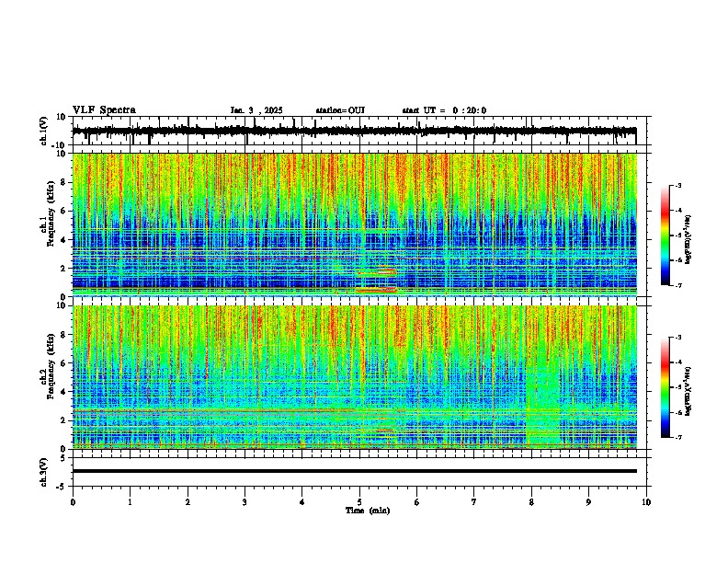Click the ch.1 colorbar log(PSD) label
The height and width of the screenshot is (563, 728).
coord(688,240)
